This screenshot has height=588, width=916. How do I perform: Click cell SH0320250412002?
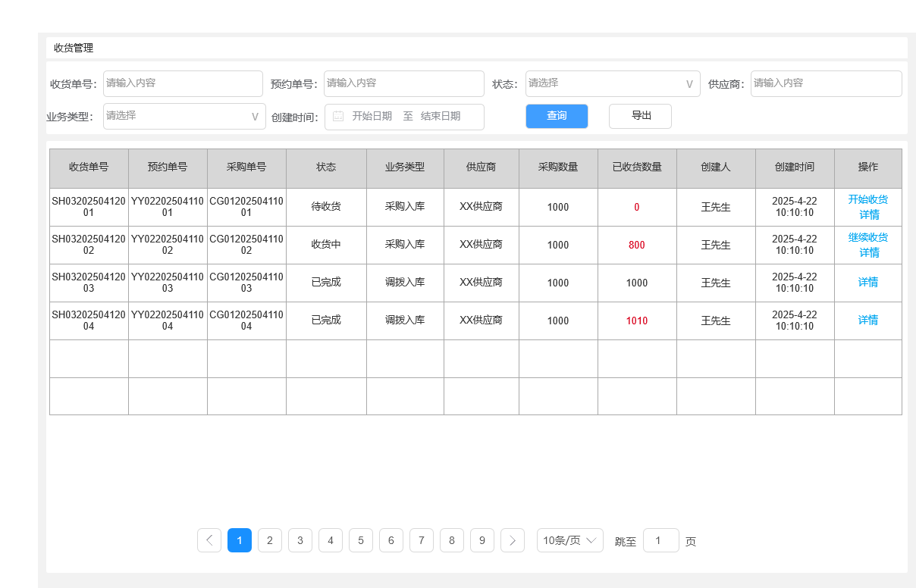[89, 245]
